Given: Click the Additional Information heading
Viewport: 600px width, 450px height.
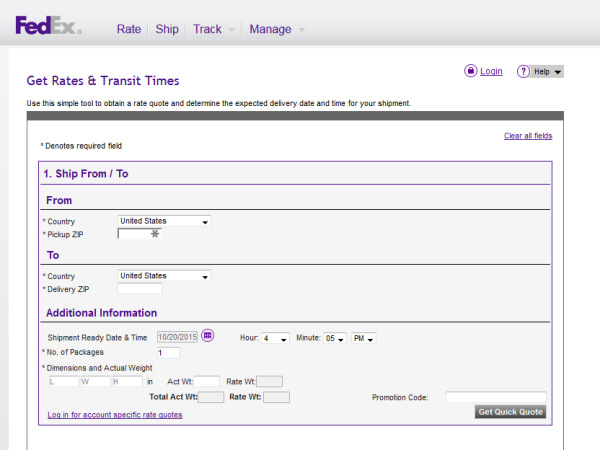Looking at the screenshot, I should click(x=101, y=313).
